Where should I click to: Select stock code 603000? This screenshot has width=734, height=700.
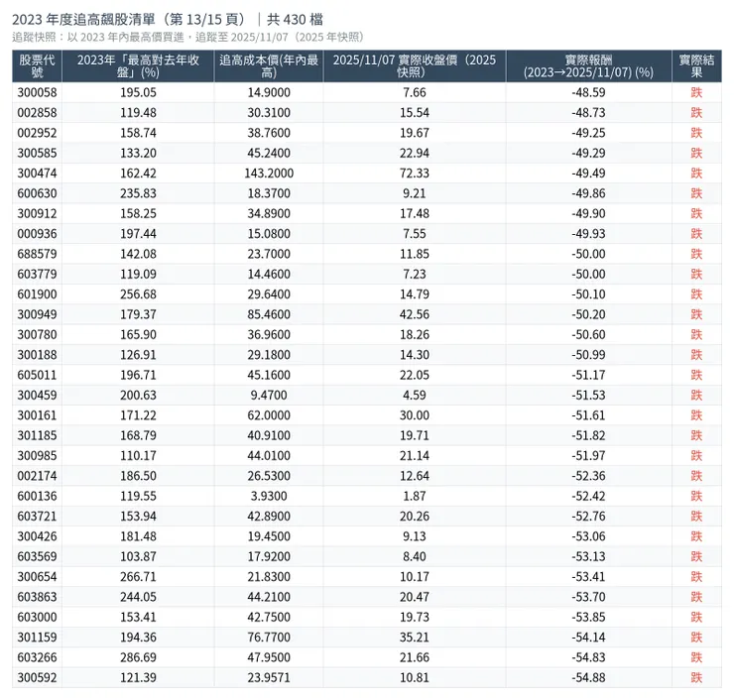coord(37,617)
